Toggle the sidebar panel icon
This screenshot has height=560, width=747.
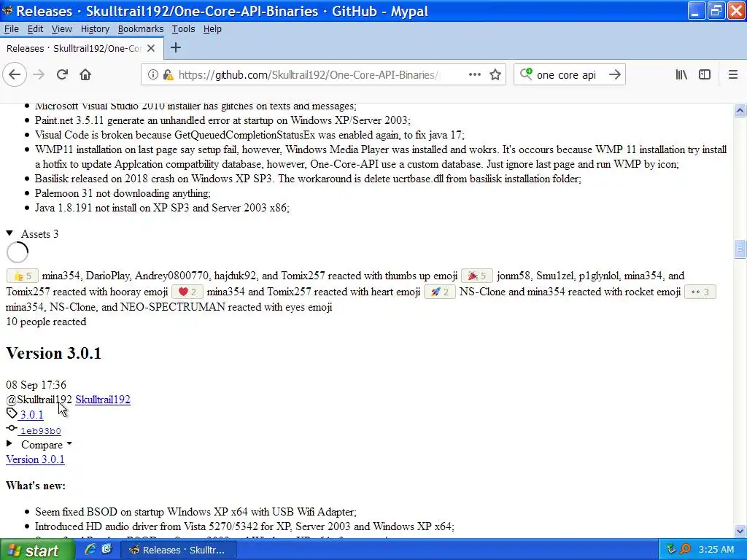[705, 75]
